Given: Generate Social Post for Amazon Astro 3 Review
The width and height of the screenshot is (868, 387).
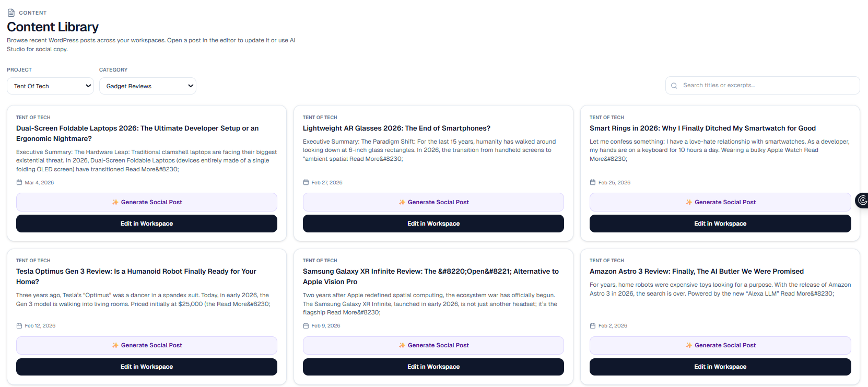Looking at the screenshot, I should pos(720,345).
